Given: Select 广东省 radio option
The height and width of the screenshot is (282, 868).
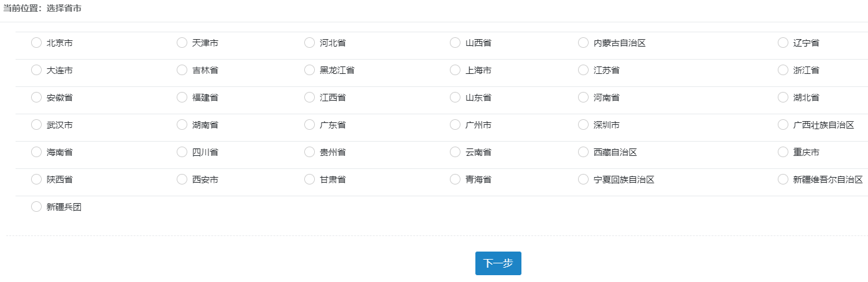Looking at the screenshot, I should [309, 125].
